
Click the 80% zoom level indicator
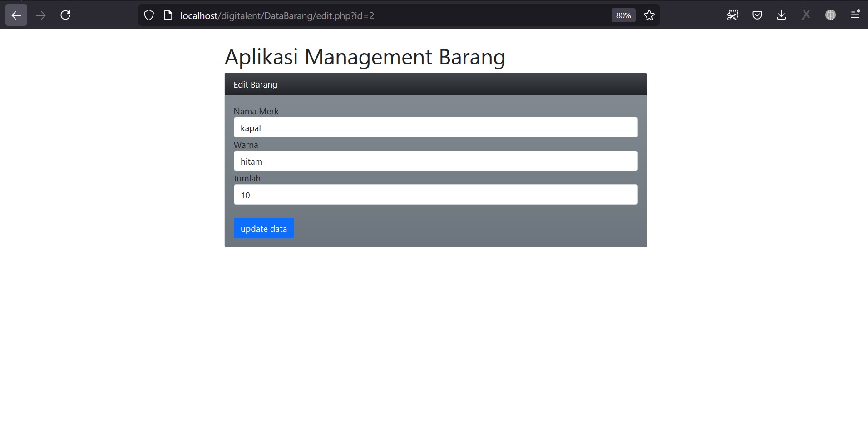(x=623, y=15)
